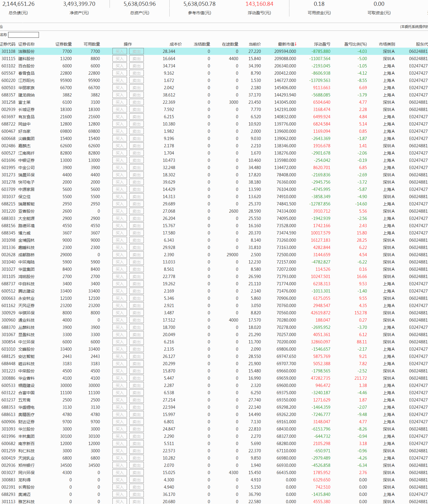The height and width of the screenshot is (504, 428).
Task: Click the 净资产(元) value 3,493,399.70
Action: [79, 4]
